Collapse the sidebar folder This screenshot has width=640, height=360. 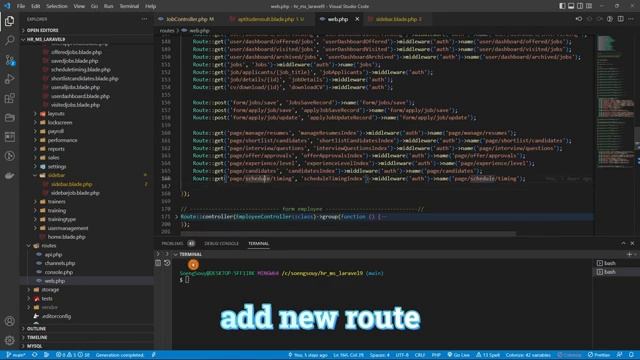point(56,175)
